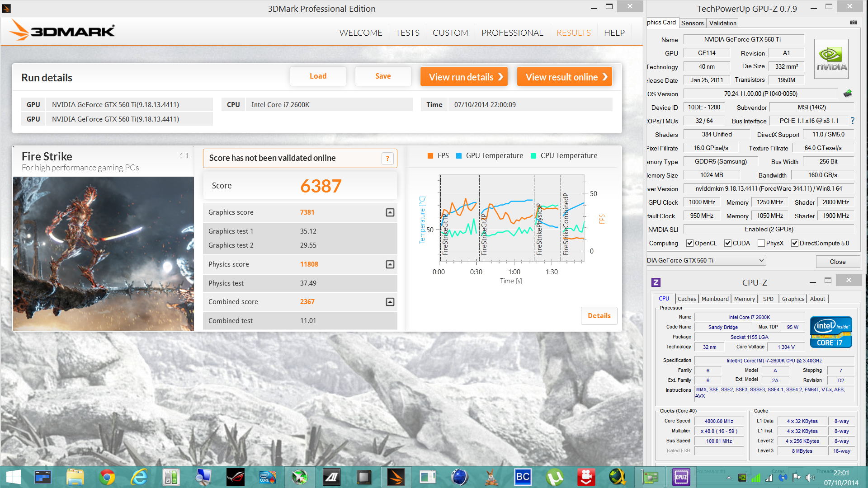
Task: Toggle the OpenCL checkbox
Action: pos(690,243)
